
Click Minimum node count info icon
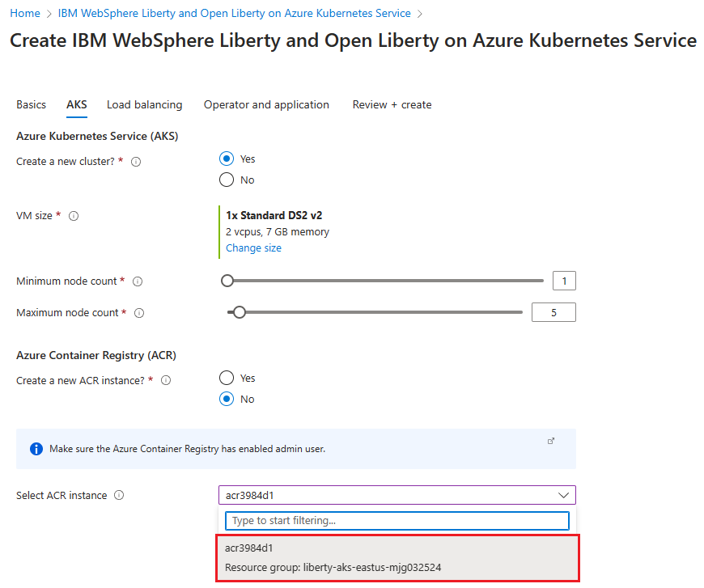pyautogui.click(x=138, y=281)
